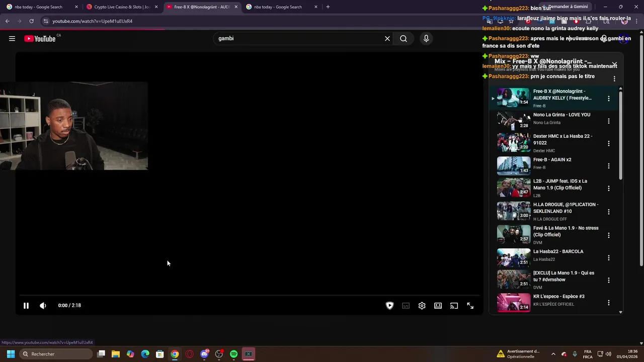Open Mix playlist options menu
The width and height of the screenshot is (644, 362).
614,79
